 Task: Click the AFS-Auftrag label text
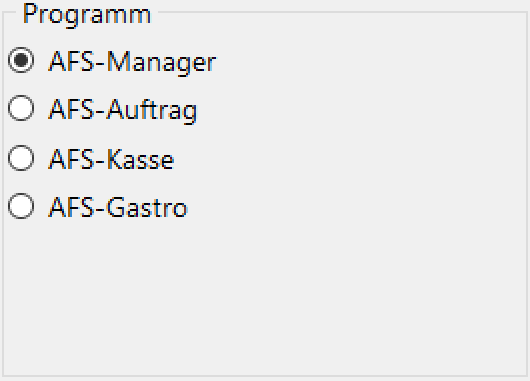(x=123, y=111)
